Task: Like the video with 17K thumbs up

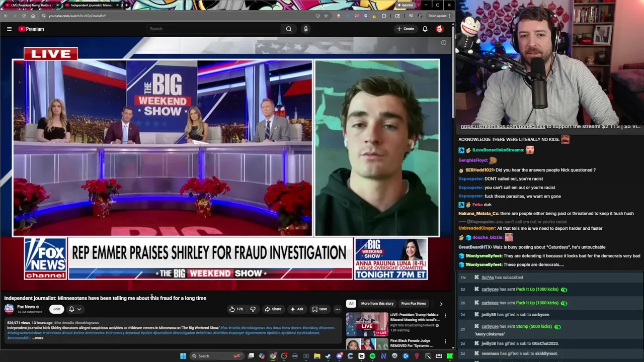Action: point(236,309)
